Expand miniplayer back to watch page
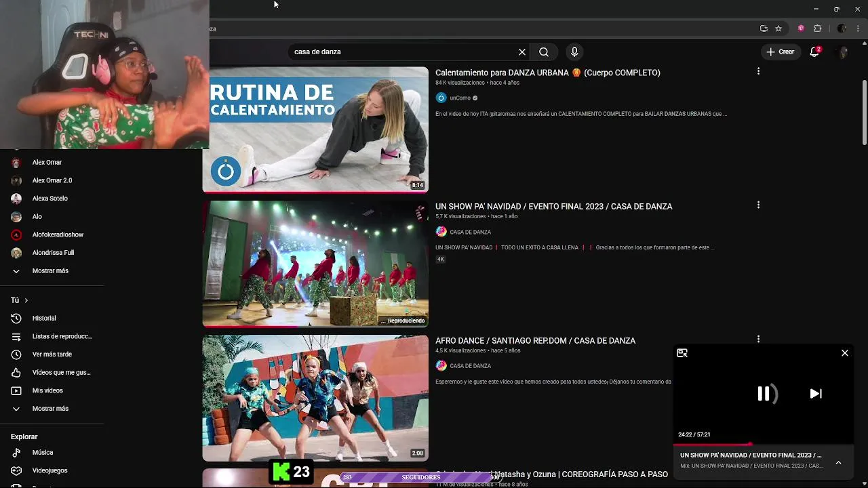 click(x=682, y=353)
